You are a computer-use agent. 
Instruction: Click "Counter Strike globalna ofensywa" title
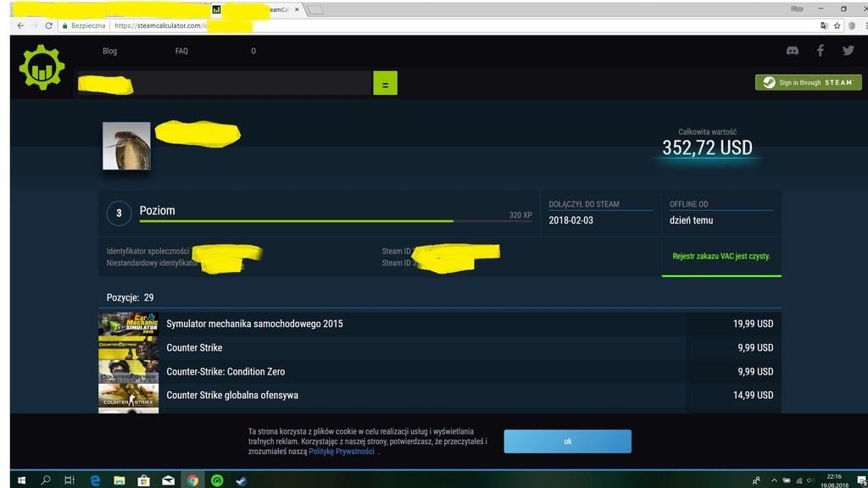click(232, 395)
